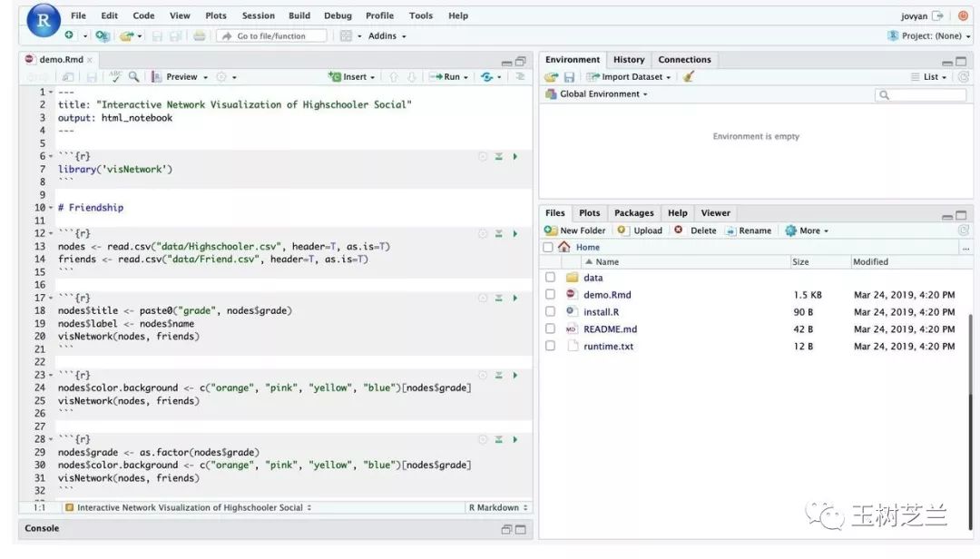Open the Addins dropdown
Screen dimensions: 980x559
[387, 36]
